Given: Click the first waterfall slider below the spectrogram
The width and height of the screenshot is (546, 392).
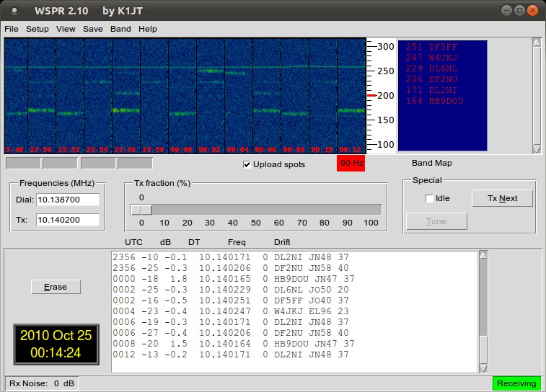Looking at the screenshot, I should 42,163.
